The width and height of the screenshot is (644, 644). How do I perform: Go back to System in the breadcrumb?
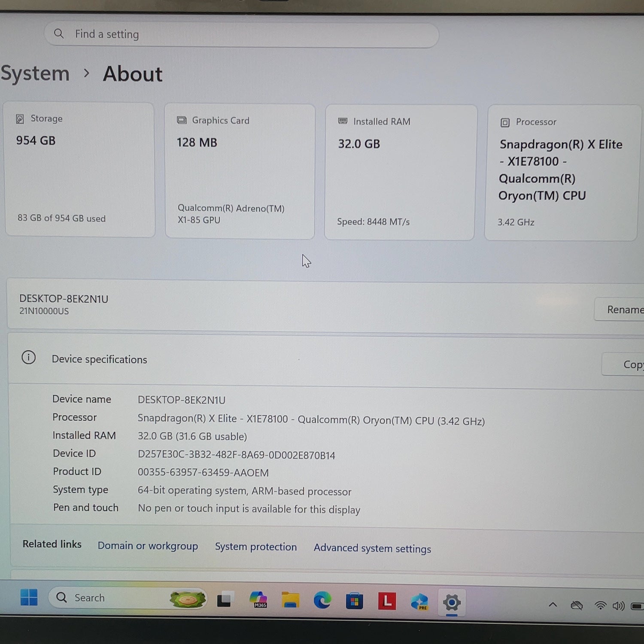(35, 73)
